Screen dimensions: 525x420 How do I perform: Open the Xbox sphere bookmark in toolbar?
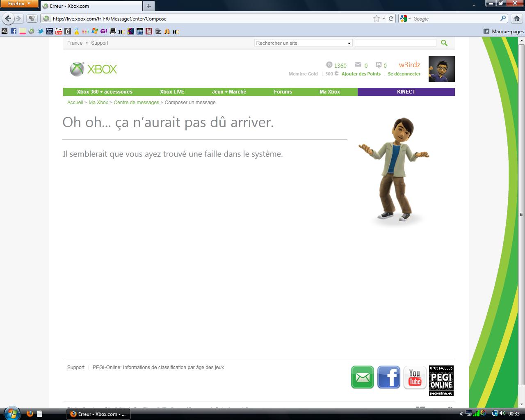coord(32,31)
